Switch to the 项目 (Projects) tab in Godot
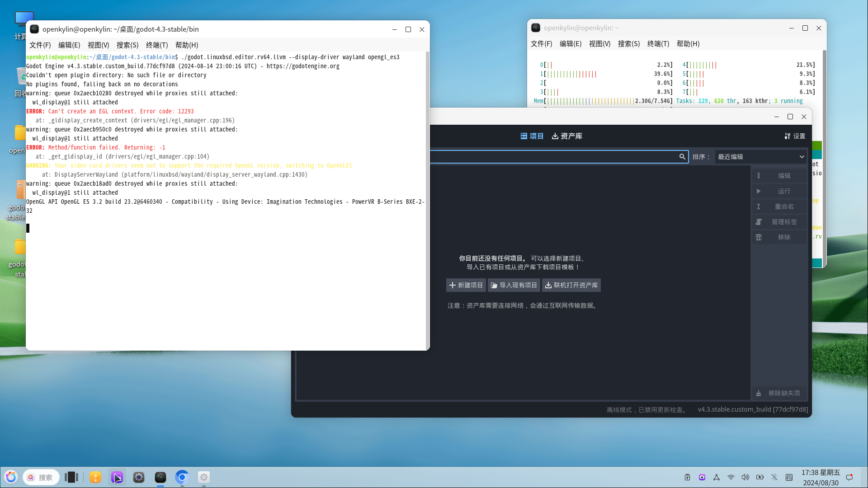 (x=532, y=136)
